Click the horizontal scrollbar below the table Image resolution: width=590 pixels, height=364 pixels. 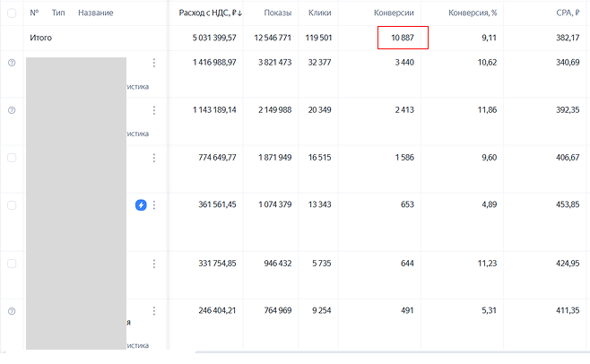pos(393,352)
